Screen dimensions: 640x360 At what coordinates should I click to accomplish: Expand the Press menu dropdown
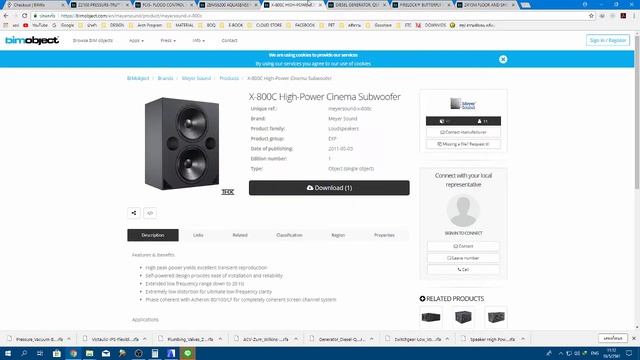[168, 40]
